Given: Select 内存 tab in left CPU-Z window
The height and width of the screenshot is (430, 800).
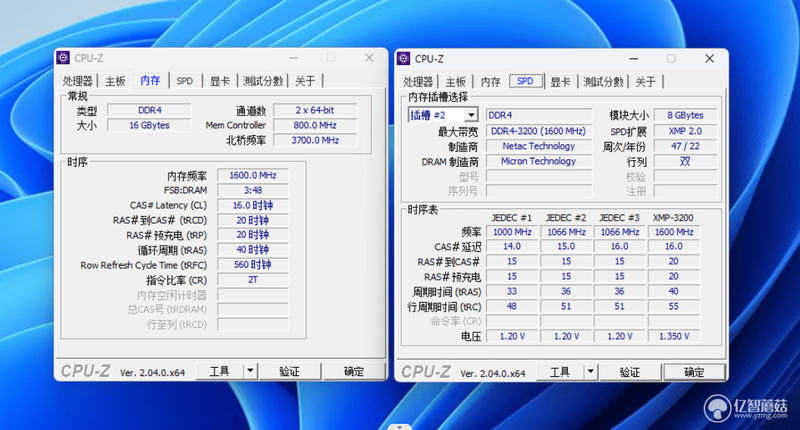Looking at the screenshot, I should pos(150,80).
